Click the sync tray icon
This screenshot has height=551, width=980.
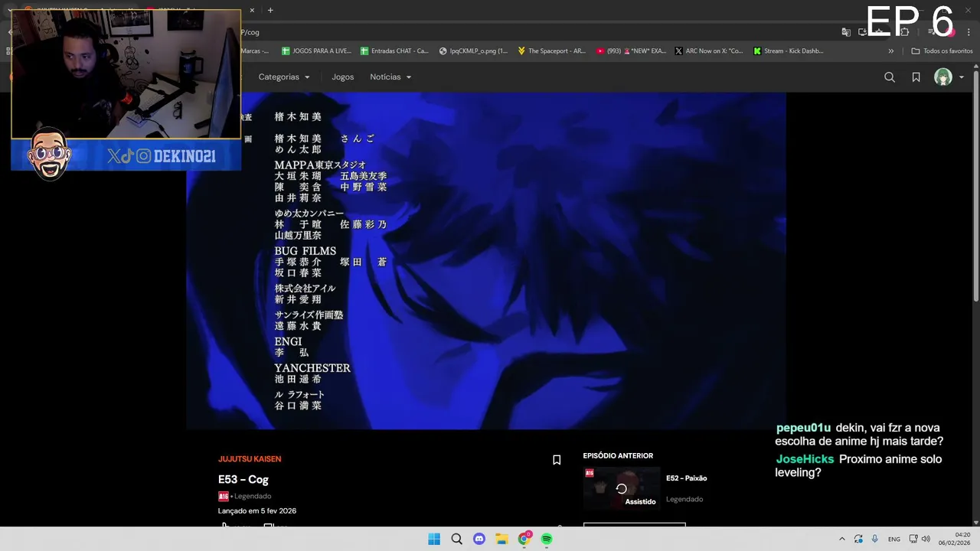[858, 539]
